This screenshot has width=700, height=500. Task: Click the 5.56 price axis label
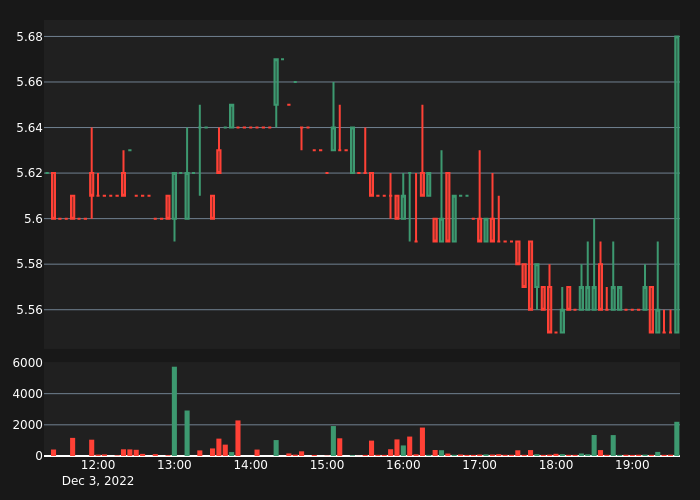click(29, 310)
